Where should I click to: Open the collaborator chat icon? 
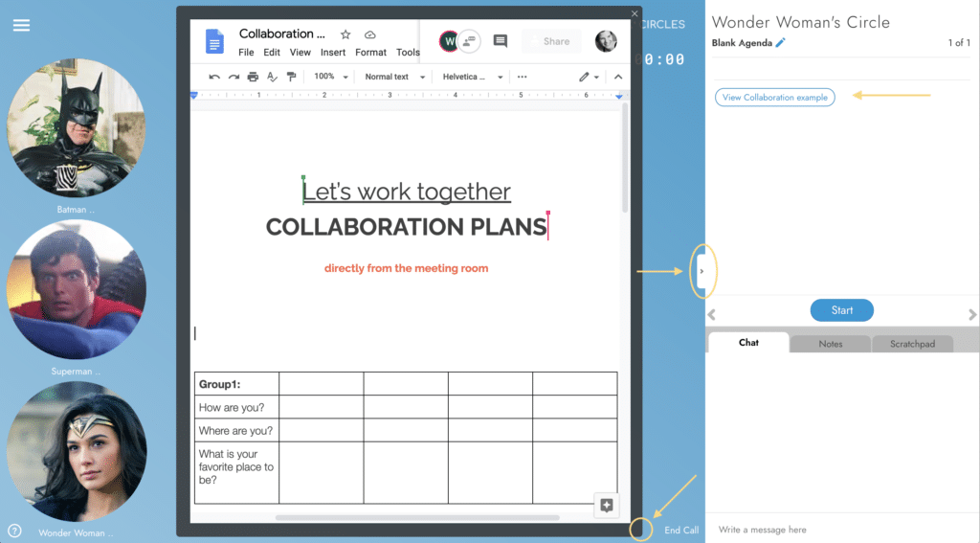(469, 41)
